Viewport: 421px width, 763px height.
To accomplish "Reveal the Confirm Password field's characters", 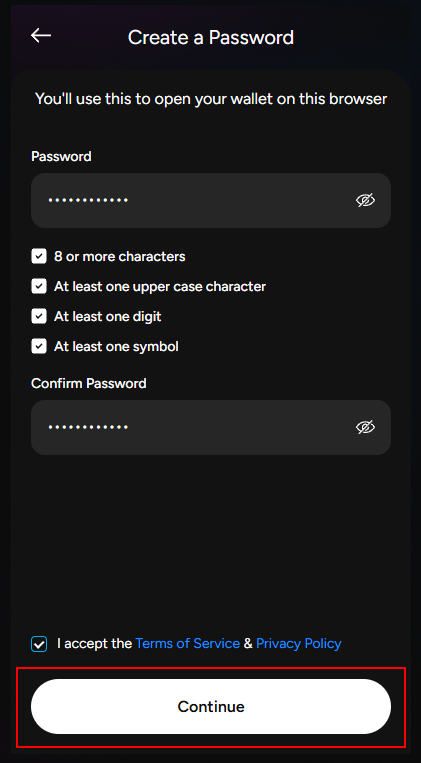I will coord(365,427).
